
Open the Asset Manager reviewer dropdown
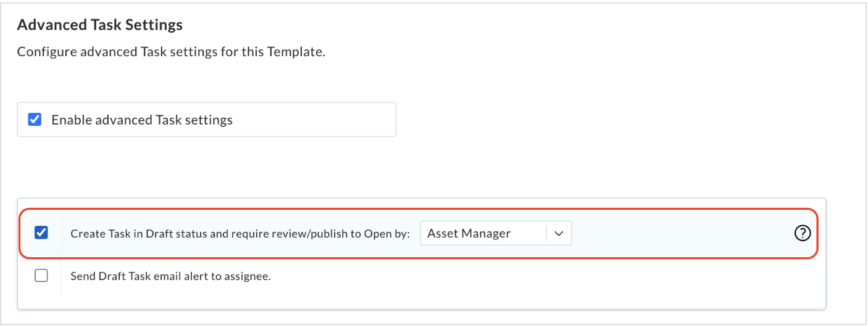[496, 233]
